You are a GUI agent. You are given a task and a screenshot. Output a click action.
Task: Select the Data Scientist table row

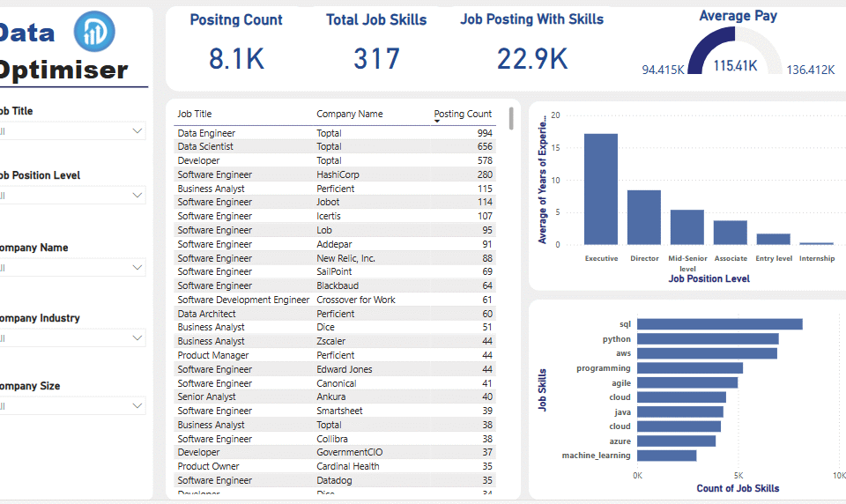tap(335, 146)
